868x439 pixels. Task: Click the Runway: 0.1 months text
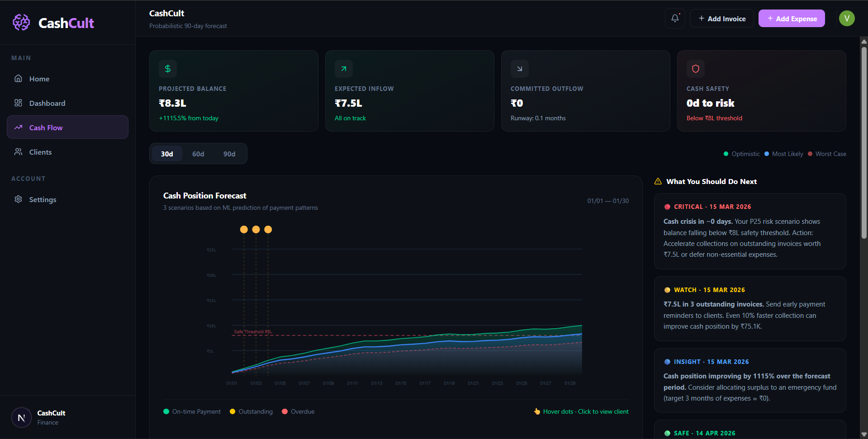tap(538, 118)
